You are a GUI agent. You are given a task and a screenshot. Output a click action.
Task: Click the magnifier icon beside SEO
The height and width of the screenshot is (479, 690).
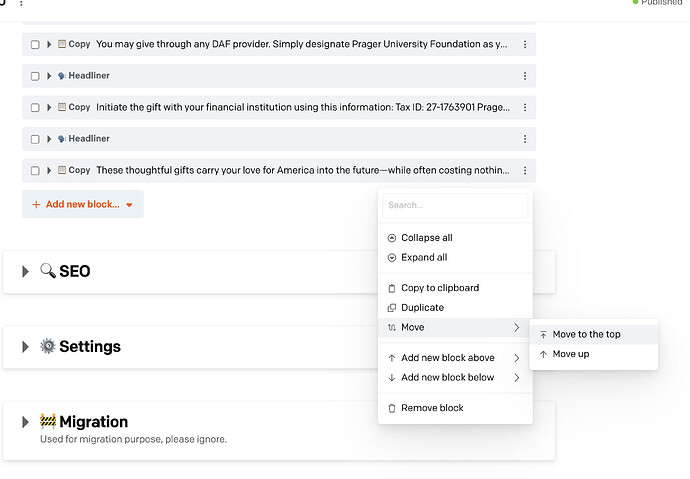pyautogui.click(x=48, y=271)
